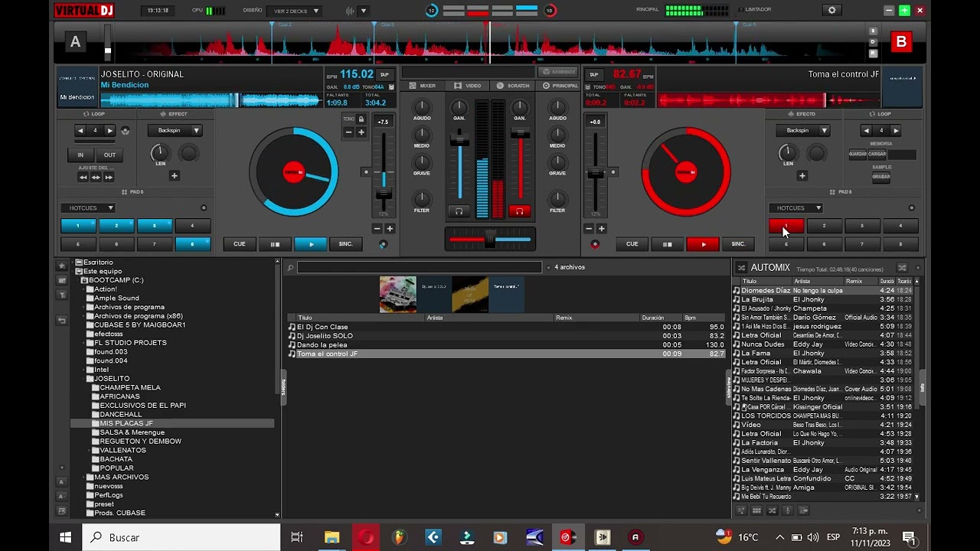Screen dimensions: 980x551
Task: Open the notification center icon
Action: click(909, 537)
